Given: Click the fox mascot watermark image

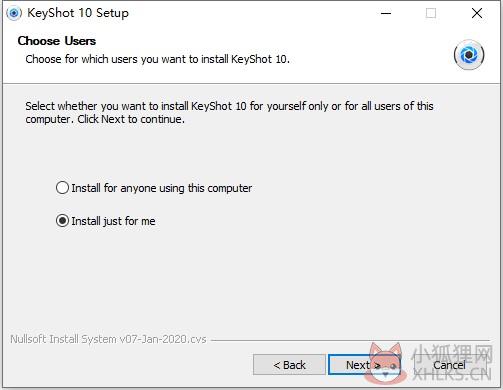Looking at the screenshot, I should point(385,364).
